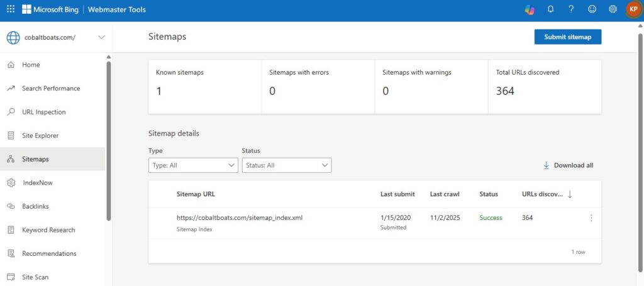Open URL Inspection from sidebar
Image resolution: width=644 pixels, height=286 pixels.
click(43, 112)
